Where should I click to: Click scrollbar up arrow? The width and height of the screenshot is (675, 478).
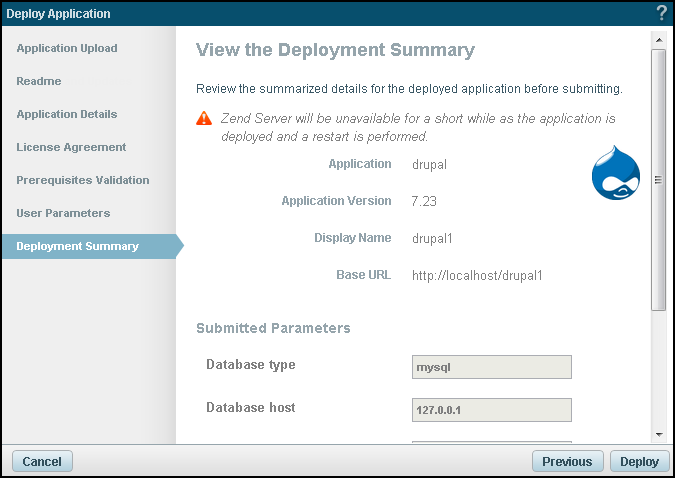tap(658, 39)
